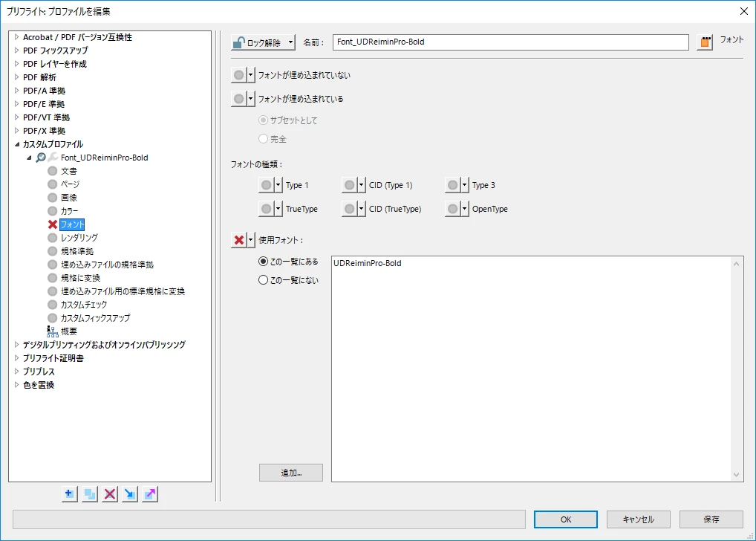Screen dimensions: 756x541
Task: Click the gray circle next to 文書
Action: pos(53,171)
